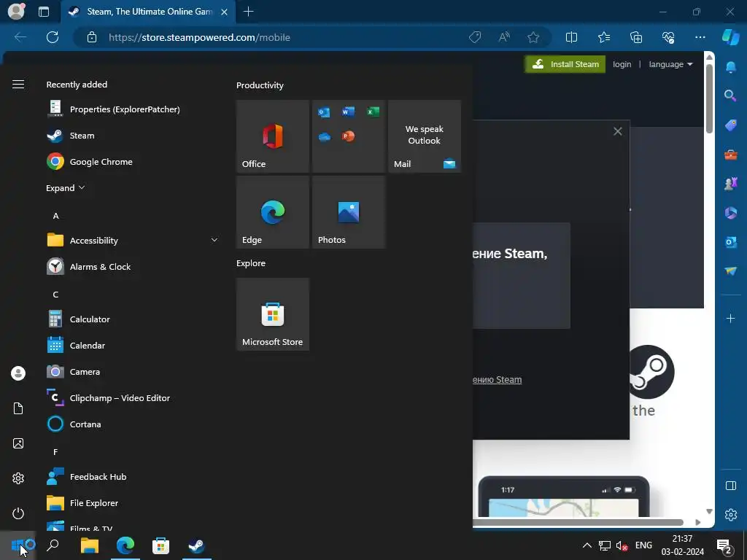Click the Windows Start button
This screenshot has width=747, height=560.
pyautogui.click(x=18, y=545)
